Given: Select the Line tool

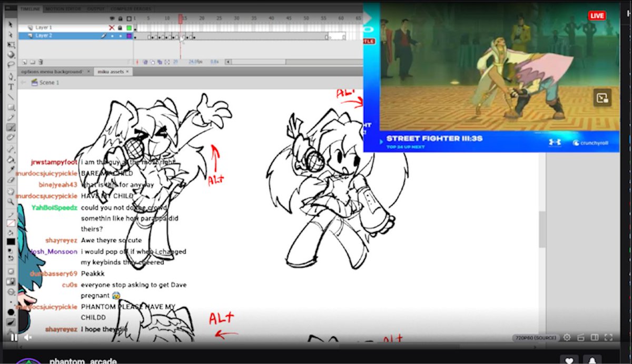Looking at the screenshot, I should tap(11, 97).
